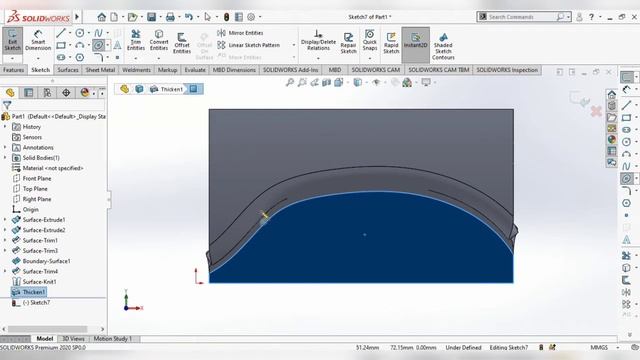
Task: Open Design Library in task pane
Action: [611, 106]
